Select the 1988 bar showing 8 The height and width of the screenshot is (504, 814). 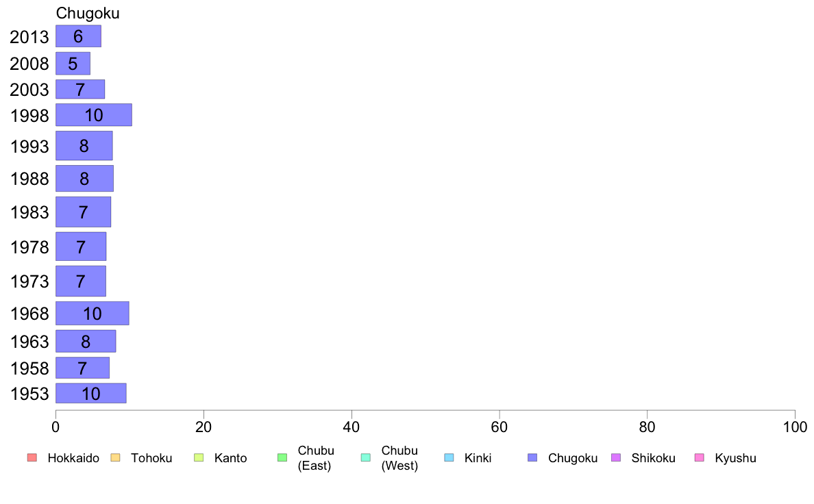(x=84, y=179)
